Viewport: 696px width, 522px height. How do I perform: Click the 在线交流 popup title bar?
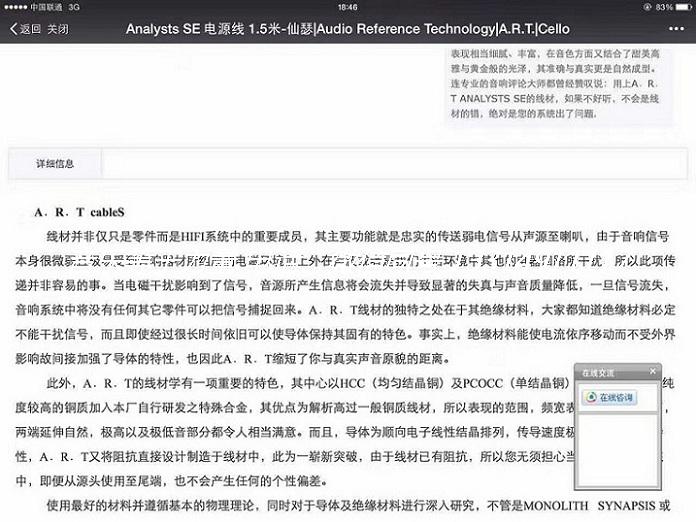(617, 372)
